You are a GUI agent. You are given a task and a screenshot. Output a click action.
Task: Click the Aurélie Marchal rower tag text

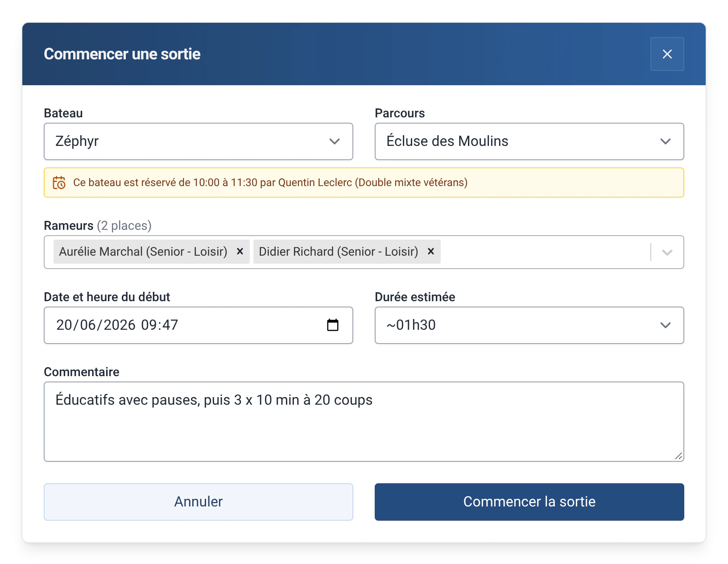[143, 252]
